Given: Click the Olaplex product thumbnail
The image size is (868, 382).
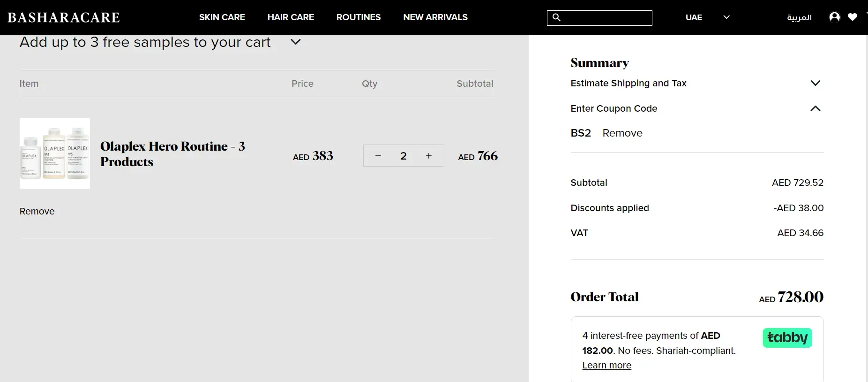Looking at the screenshot, I should 55,153.
